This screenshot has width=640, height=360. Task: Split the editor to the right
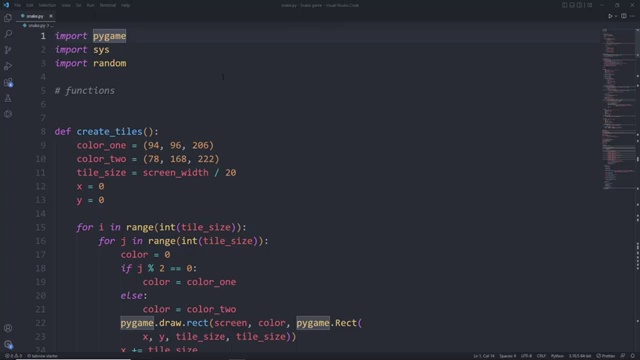624,16
